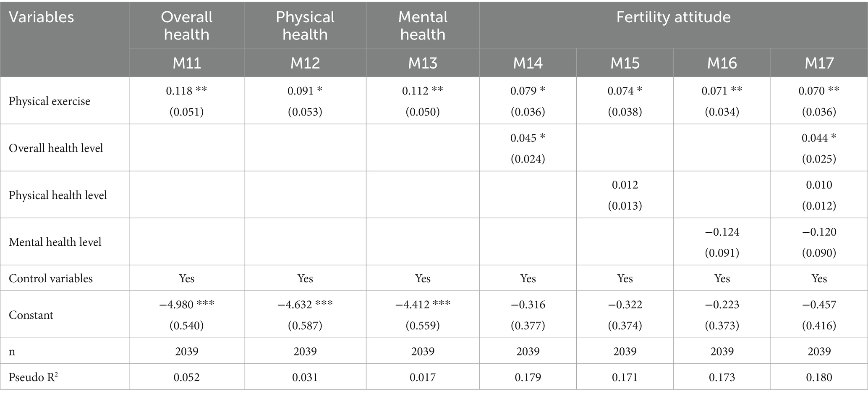
Task: Click the 0.045 * coefficient under M14
Action: [528, 138]
